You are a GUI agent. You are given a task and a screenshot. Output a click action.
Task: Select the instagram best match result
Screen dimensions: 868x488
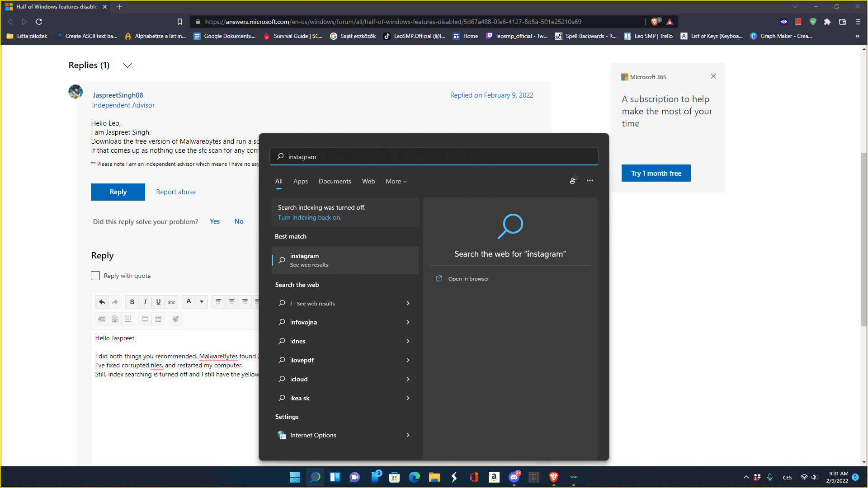pos(345,260)
